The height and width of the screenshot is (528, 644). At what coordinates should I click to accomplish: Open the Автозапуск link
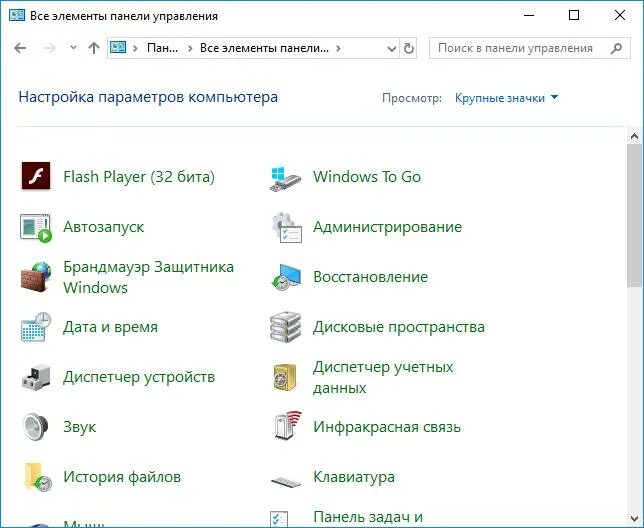coord(104,227)
